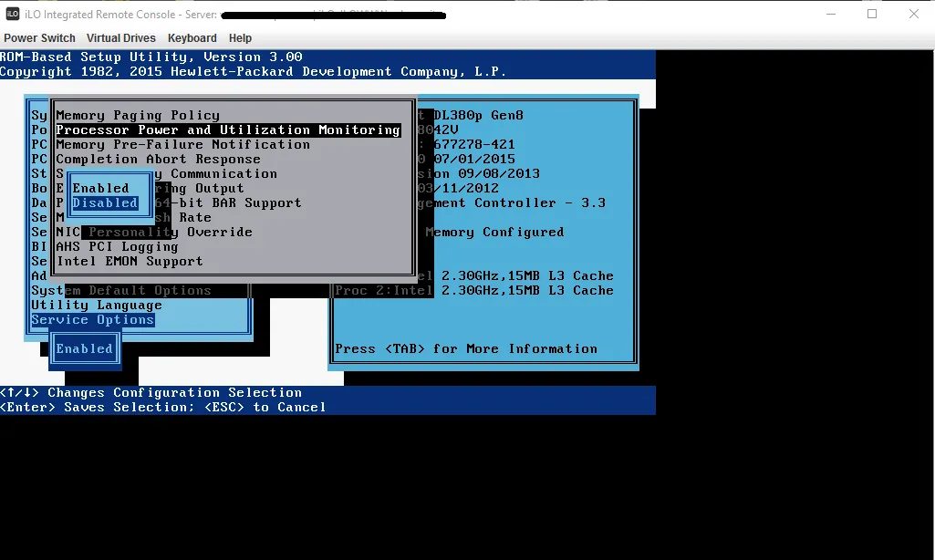Select Completion Abort Response
Viewport: 935px width, 560px height.
click(160, 159)
